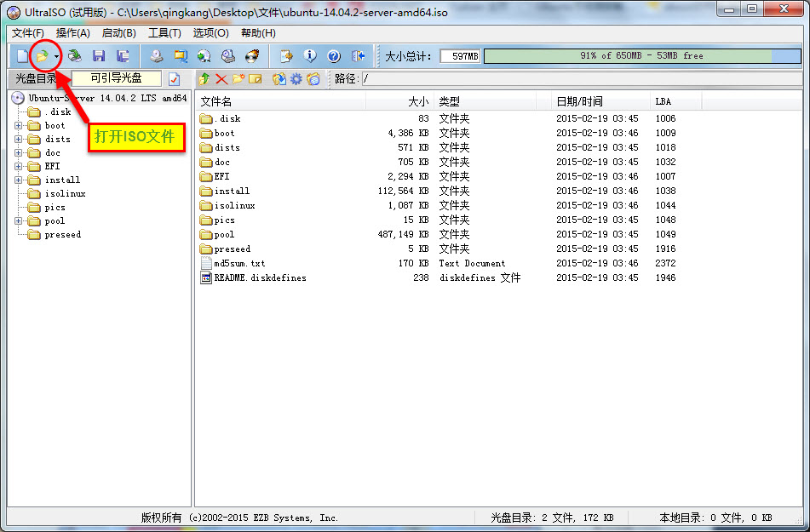810x532 pixels.
Task: Click the document-with-gear toolbar icon
Action: coord(286,56)
